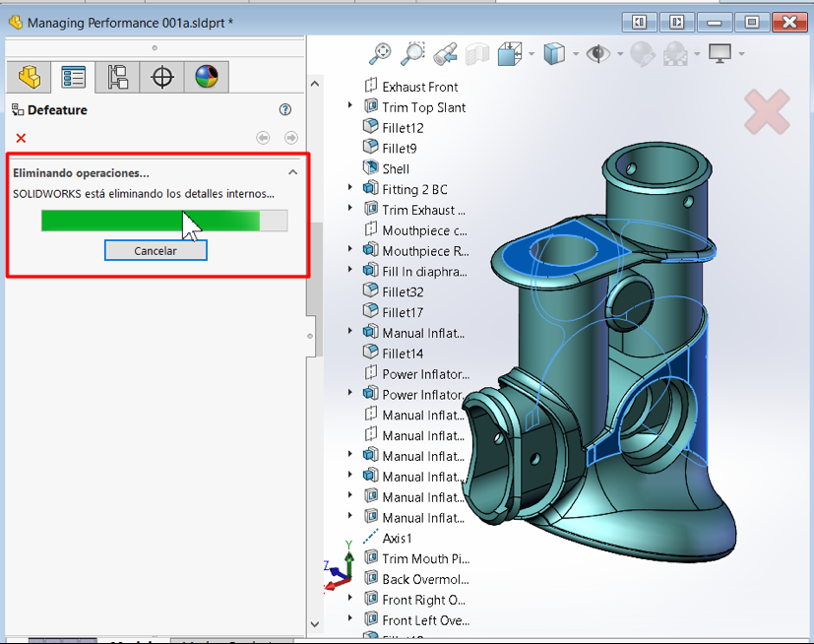Switch to the DisplayManager tab
This screenshot has height=644, width=814.
pos(207,77)
